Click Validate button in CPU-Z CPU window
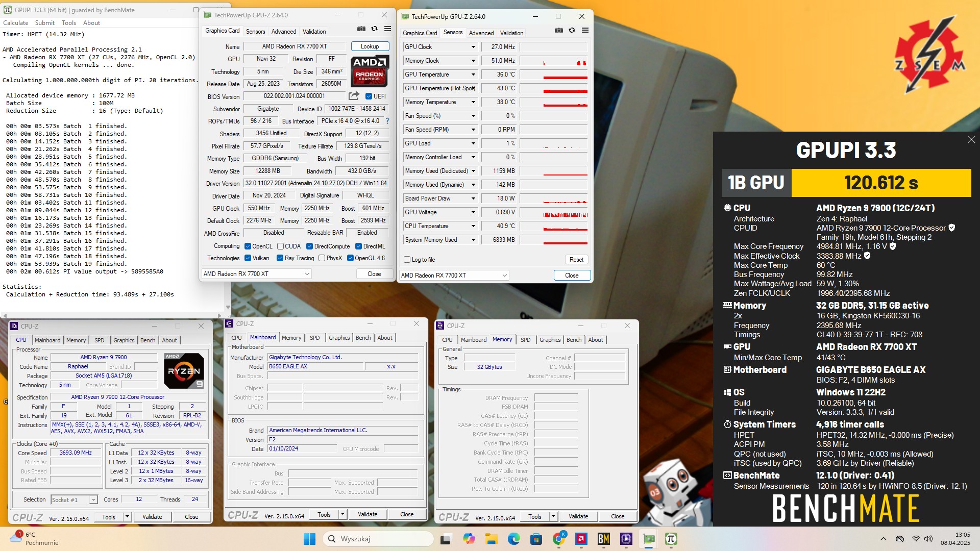Image resolution: width=980 pixels, height=551 pixels. [x=152, y=517]
